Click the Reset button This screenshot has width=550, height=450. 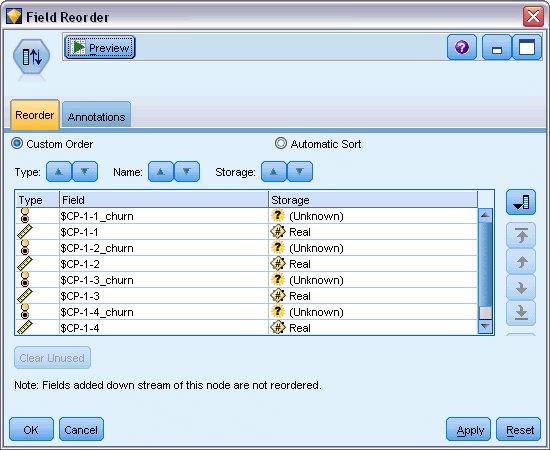point(518,429)
